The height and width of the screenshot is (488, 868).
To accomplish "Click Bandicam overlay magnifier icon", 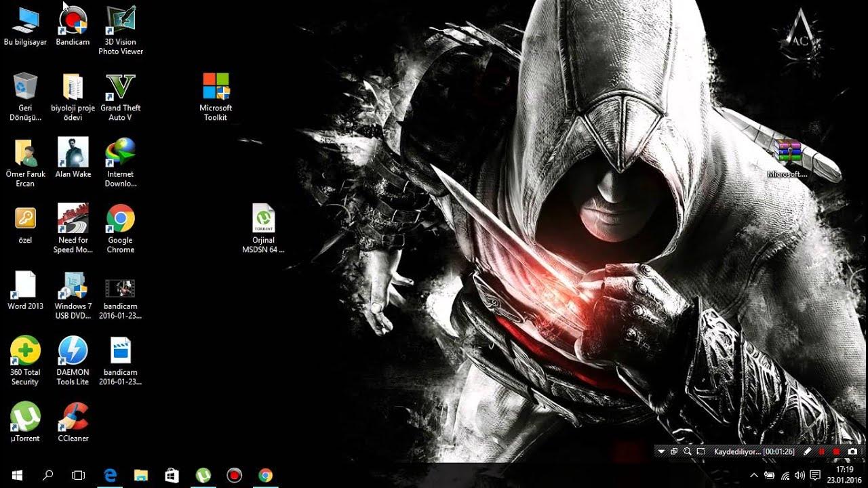I will tap(687, 451).
